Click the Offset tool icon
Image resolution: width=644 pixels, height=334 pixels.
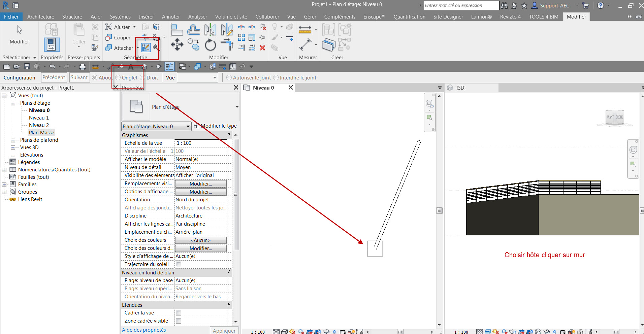[x=193, y=30]
